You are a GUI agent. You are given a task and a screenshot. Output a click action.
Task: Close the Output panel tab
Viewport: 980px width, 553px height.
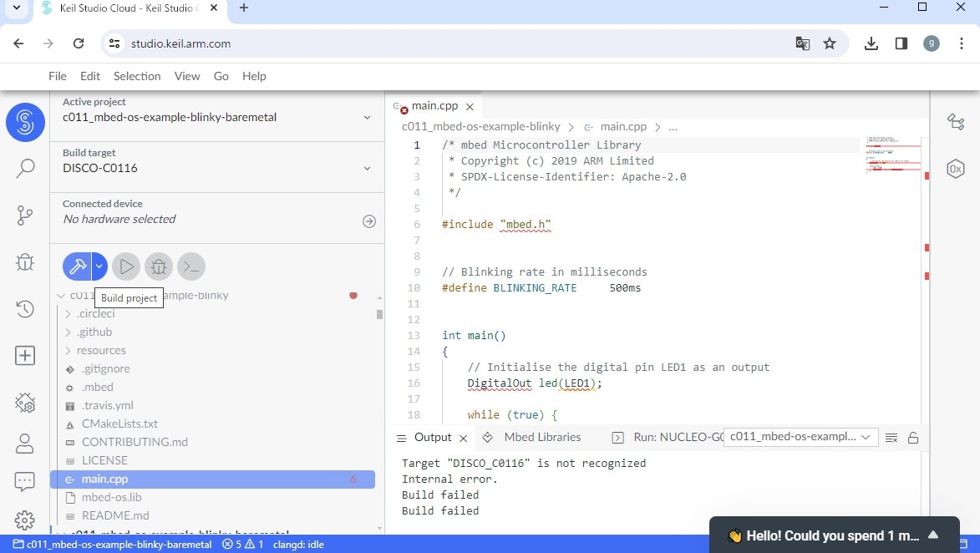[463, 439]
